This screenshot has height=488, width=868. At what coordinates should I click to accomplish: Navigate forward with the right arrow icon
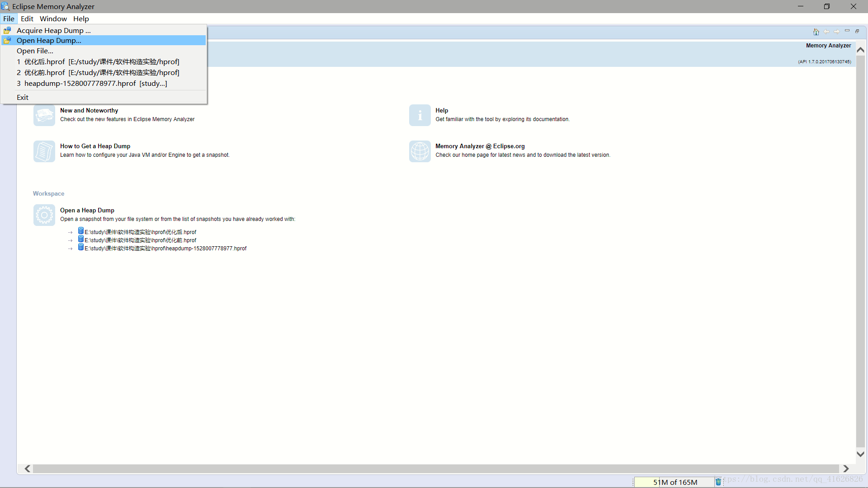coord(837,32)
